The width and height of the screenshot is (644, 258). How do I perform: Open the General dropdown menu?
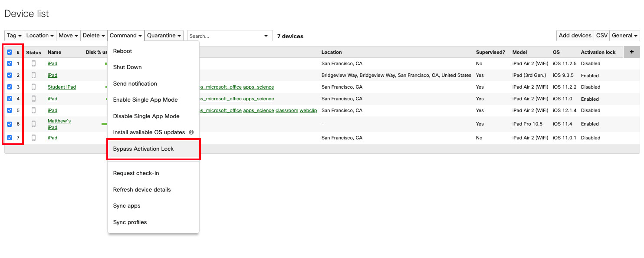click(x=624, y=36)
